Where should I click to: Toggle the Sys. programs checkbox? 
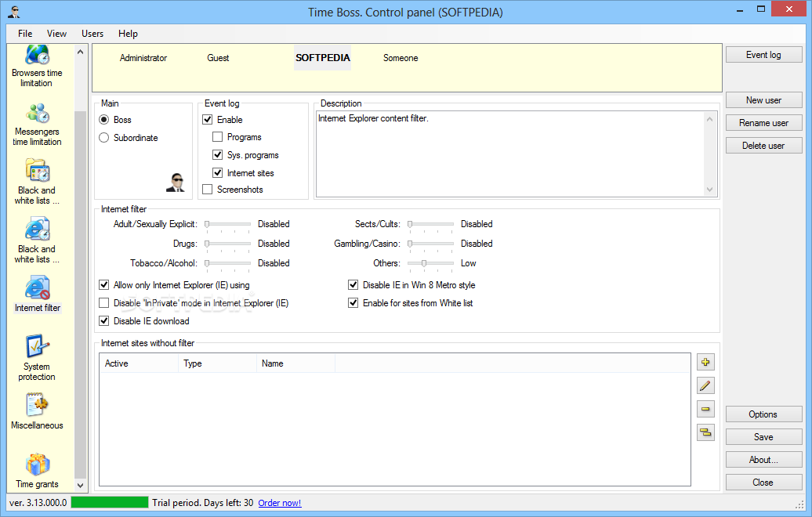pos(218,155)
